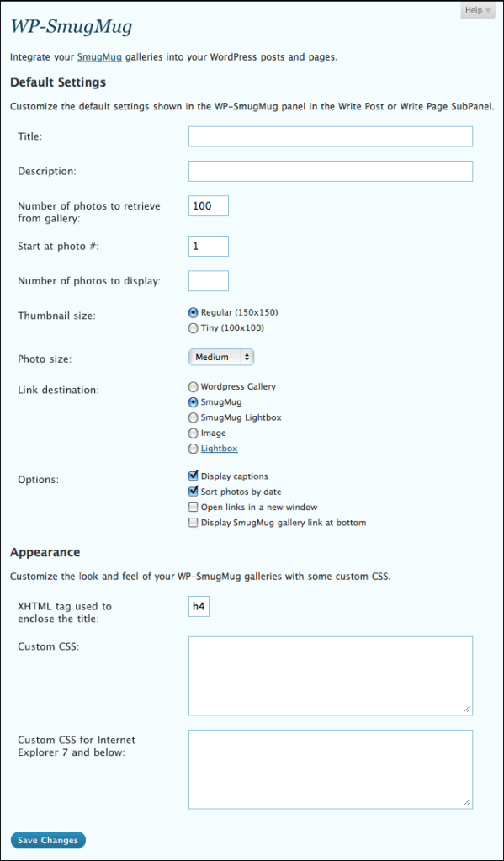Follow the Lightbox link destination hyperlink

[218, 448]
